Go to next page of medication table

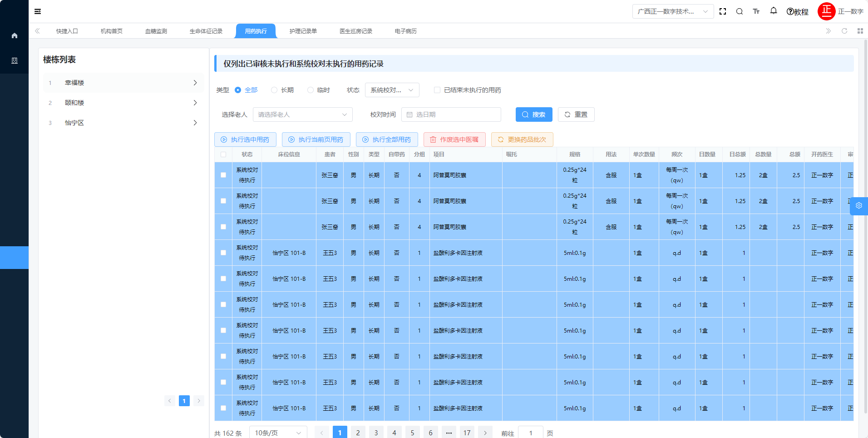click(x=485, y=433)
